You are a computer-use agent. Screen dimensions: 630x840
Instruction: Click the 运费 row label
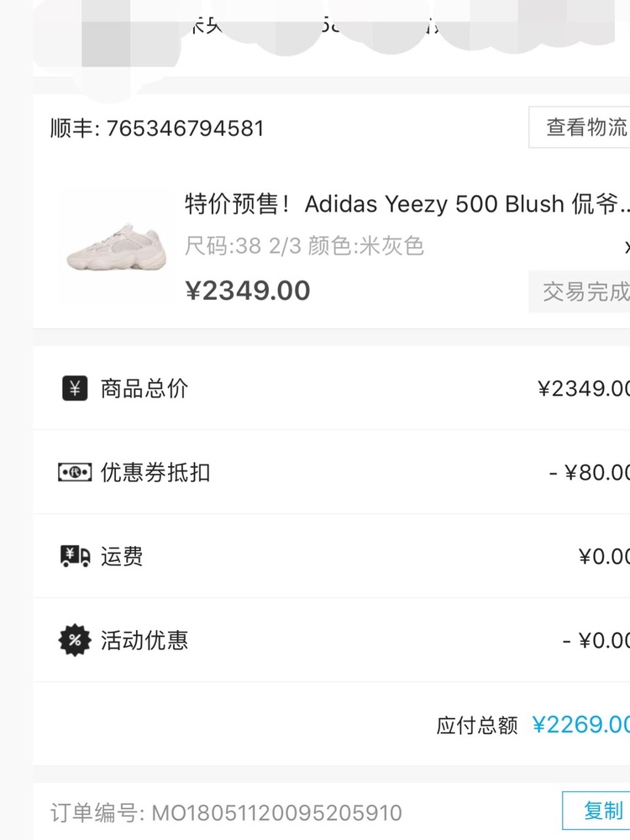coord(122,556)
